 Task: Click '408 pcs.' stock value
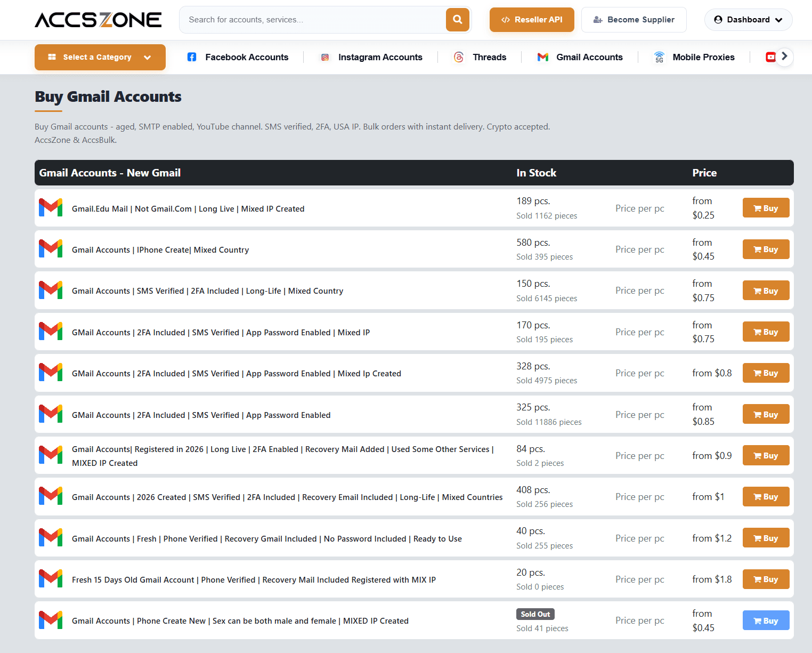click(x=533, y=489)
